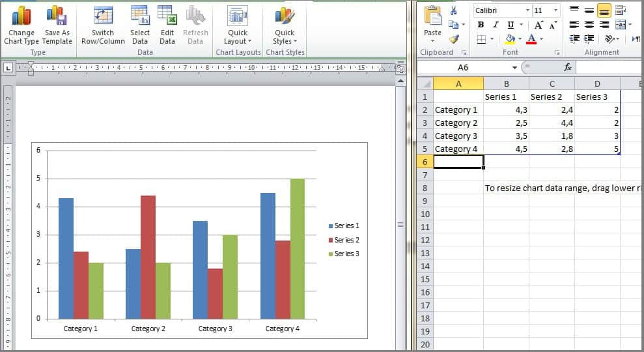
Task: Click Edit Data button
Action: pos(167,25)
